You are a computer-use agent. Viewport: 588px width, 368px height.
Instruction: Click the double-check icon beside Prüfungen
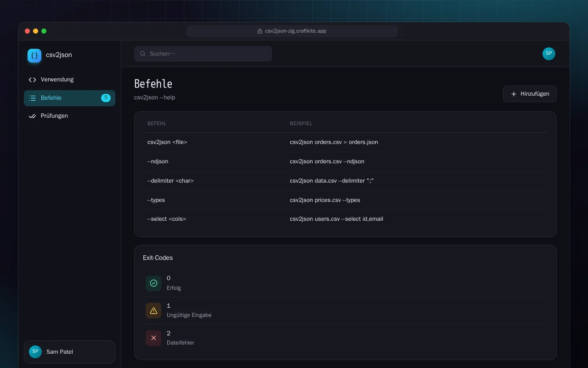[x=32, y=116]
